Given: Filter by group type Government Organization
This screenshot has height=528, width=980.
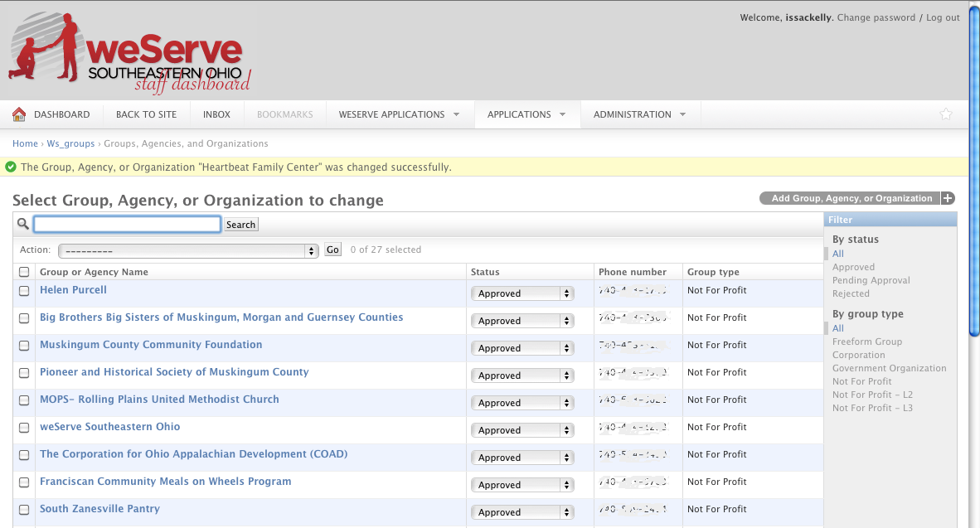Looking at the screenshot, I should [x=890, y=369].
